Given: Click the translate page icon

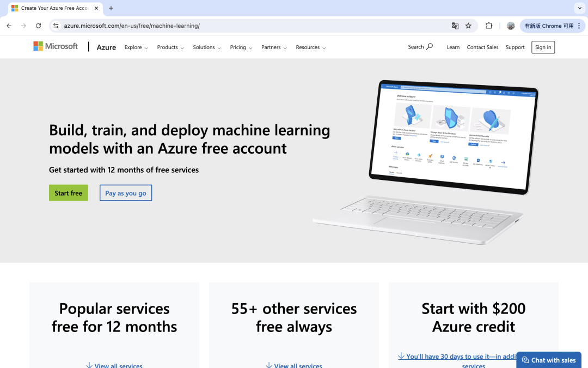Looking at the screenshot, I should (455, 26).
